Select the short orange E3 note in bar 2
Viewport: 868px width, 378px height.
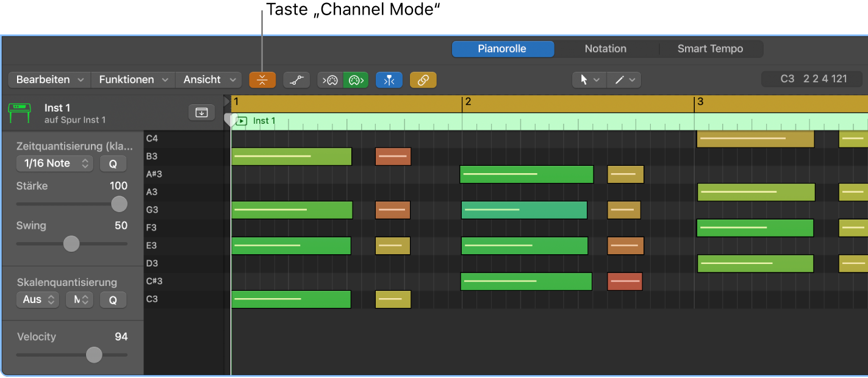pyautogui.click(x=625, y=246)
